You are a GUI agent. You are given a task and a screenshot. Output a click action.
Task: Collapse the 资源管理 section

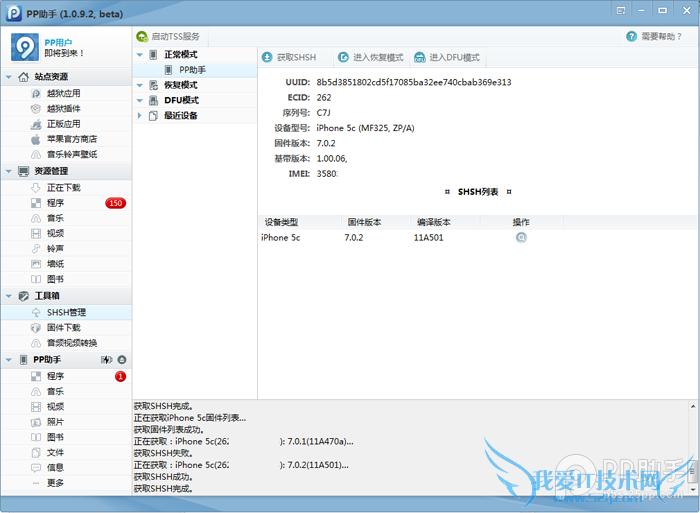pyautogui.click(x=8, y=171)
